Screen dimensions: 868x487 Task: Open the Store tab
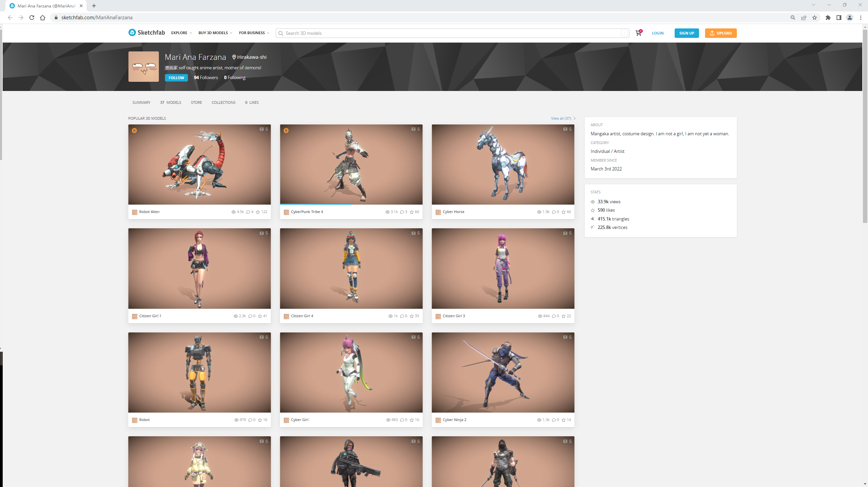196,102
